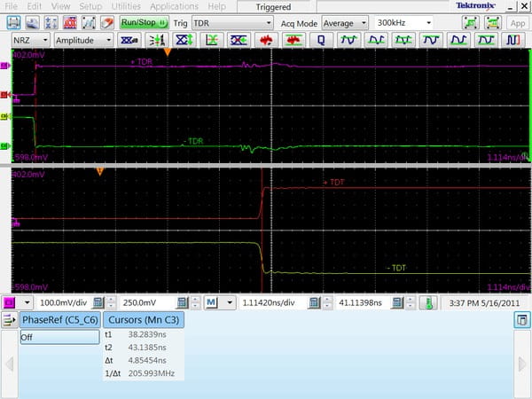
Task: Click the panel restore icon at right of readout
Action: (521, 319)
